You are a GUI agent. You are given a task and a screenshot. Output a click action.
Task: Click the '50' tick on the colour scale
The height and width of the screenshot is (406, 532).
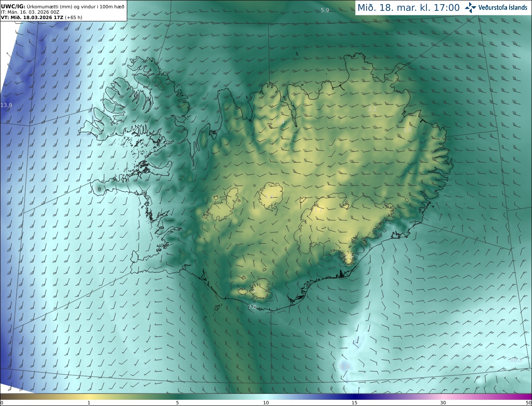pyautogui.click(x=528, y=403)
